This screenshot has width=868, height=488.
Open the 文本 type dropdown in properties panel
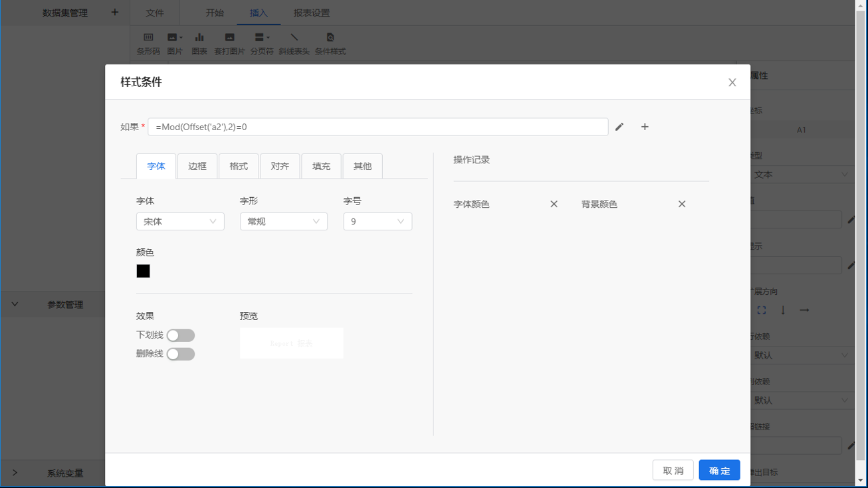[801, 175]
